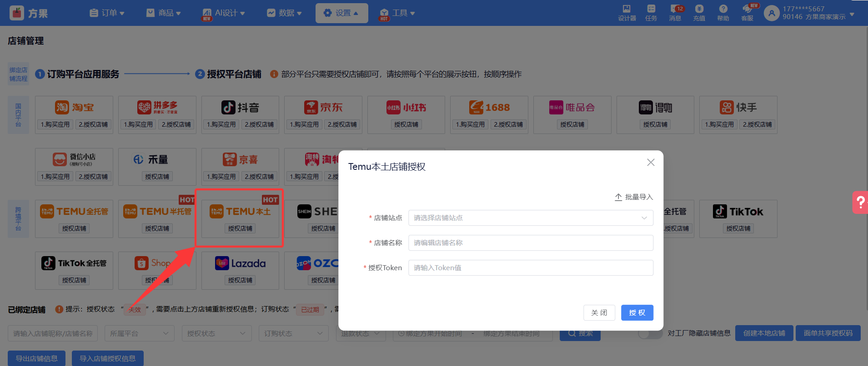868x366 pixels.
Task: Click the 方果 logo icon
Action: point(17,13)
